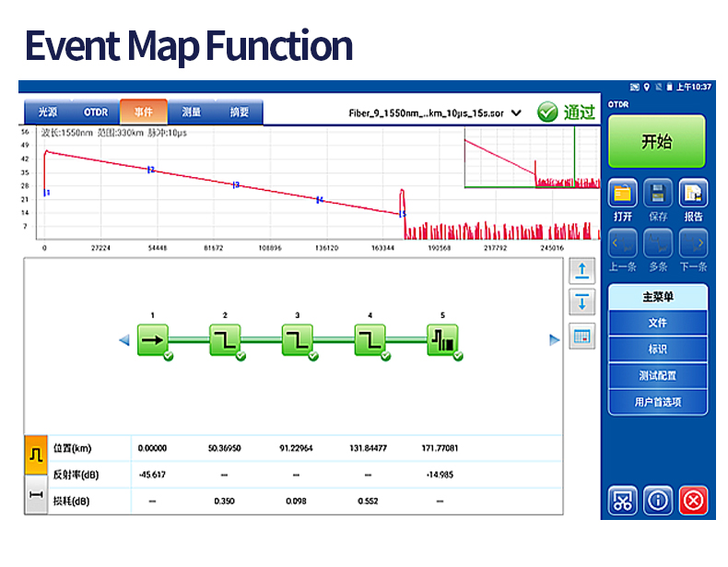Open the 测试配置 menu button

point(657,376)
